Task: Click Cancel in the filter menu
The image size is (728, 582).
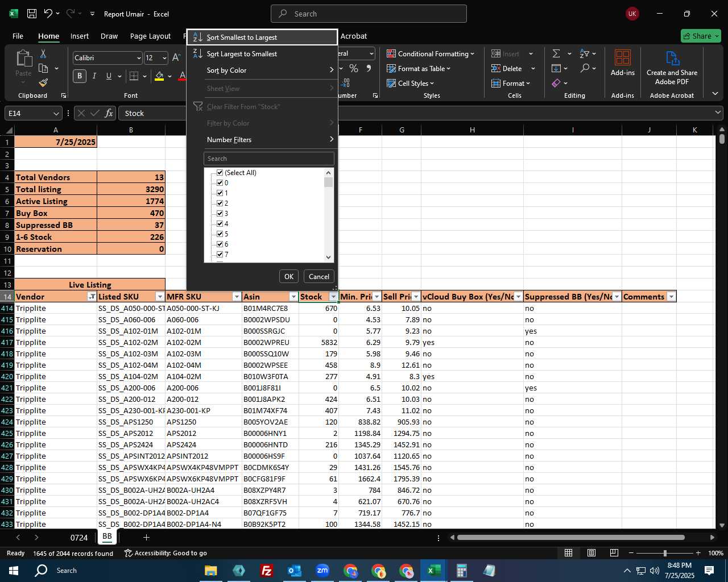Action: 319,276
